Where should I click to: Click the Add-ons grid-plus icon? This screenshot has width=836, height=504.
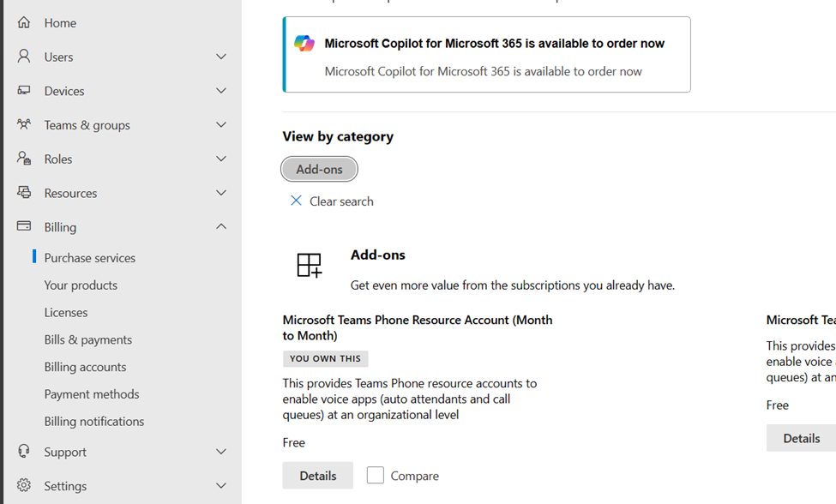coord(310,265)
